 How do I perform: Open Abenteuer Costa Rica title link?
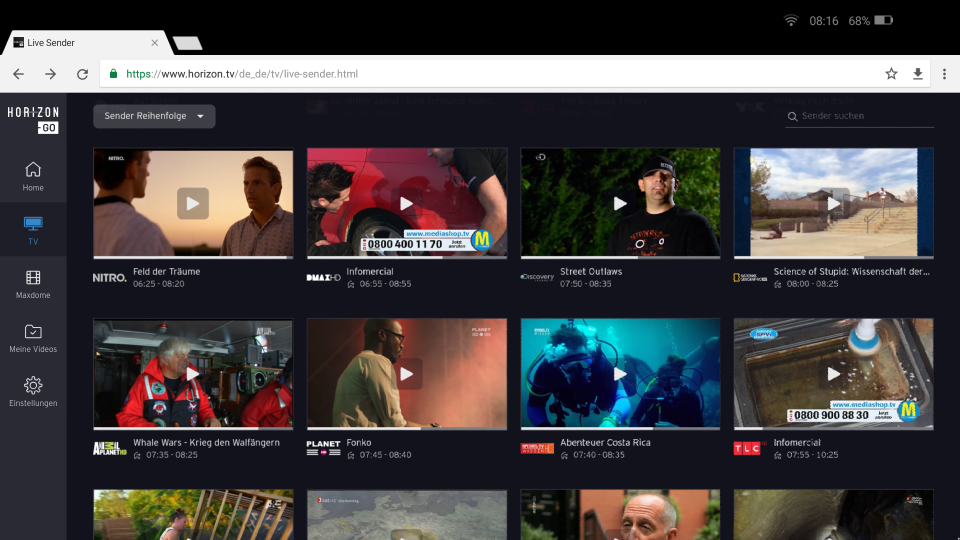605,442
